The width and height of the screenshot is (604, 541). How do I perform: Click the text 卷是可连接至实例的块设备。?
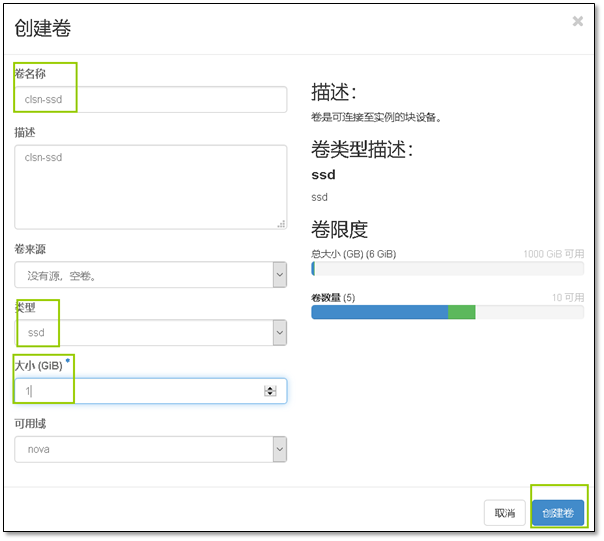tap(376, 117)
